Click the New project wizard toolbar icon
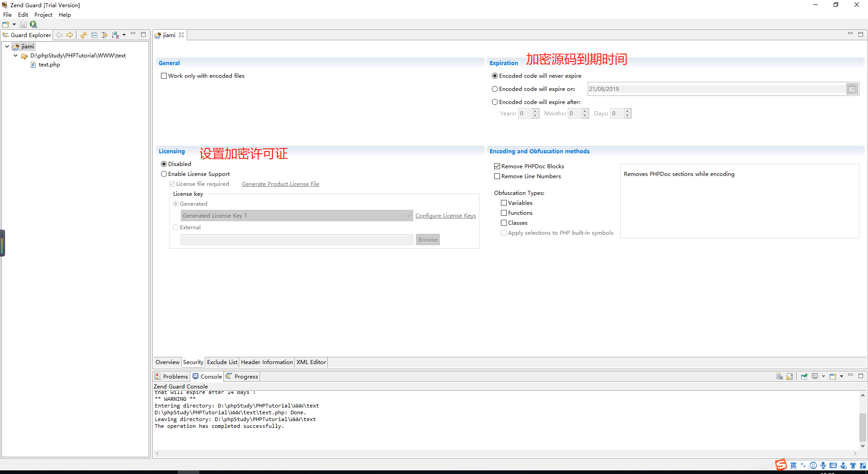Screen dimensions: 868x474 tap(6, 24)
